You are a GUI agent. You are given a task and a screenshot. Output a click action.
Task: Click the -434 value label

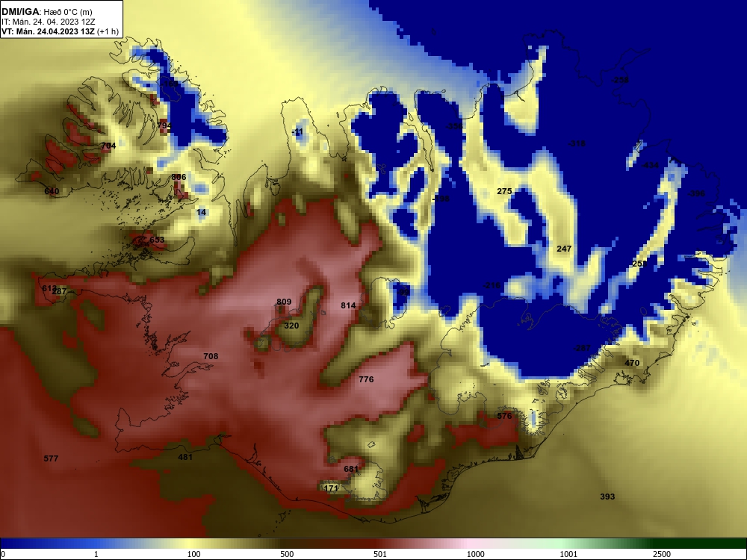point(650,165)
